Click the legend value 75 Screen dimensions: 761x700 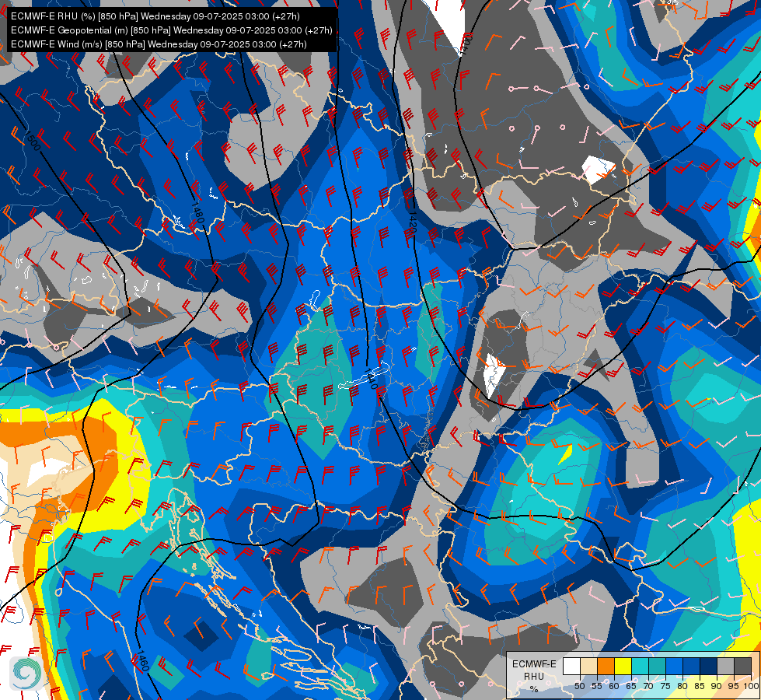point(665,686)
